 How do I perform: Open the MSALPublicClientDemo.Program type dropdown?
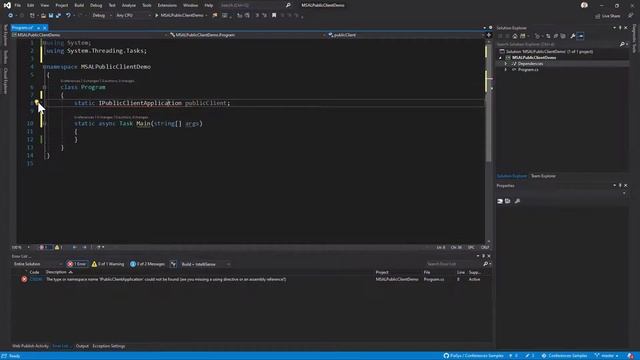(x=248, y=35)
